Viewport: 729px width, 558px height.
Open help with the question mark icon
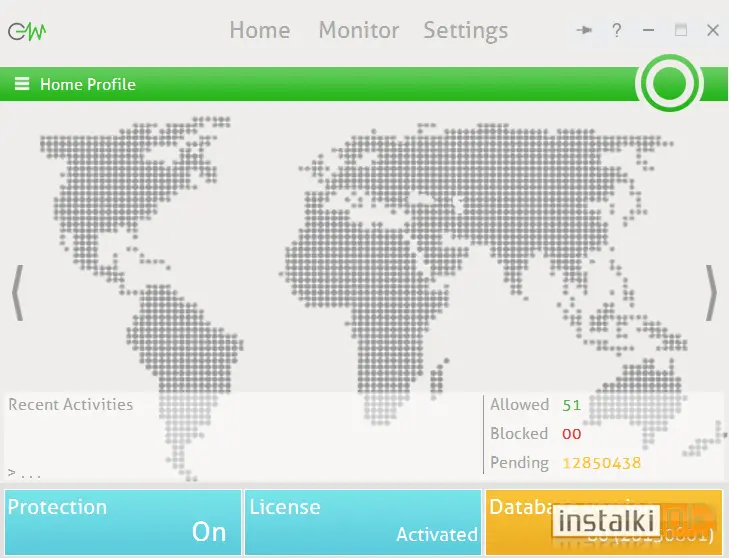[x=616, y=31]
